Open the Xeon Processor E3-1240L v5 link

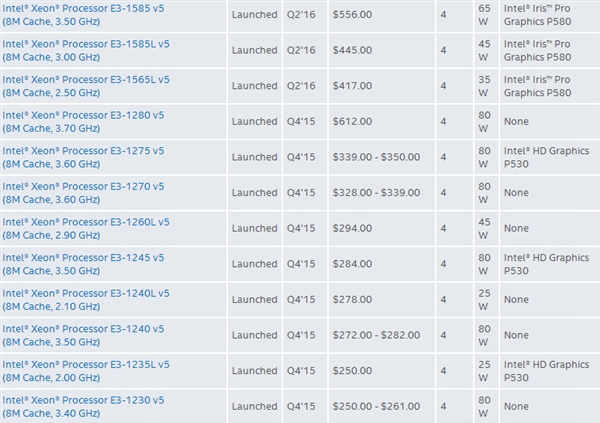click(x=86, y=300)
